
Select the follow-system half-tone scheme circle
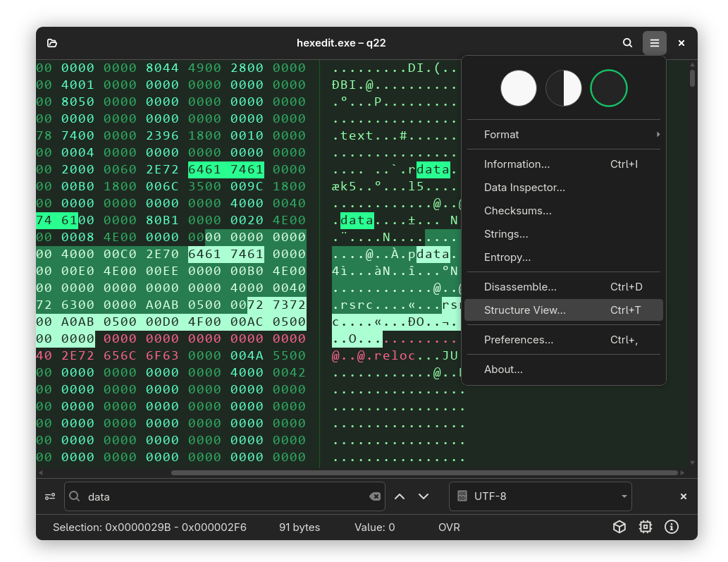point(563,88)
